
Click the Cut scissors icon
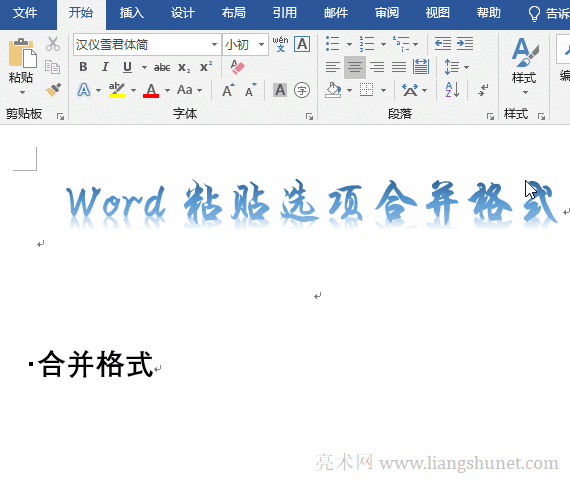[x=53, y=44]
